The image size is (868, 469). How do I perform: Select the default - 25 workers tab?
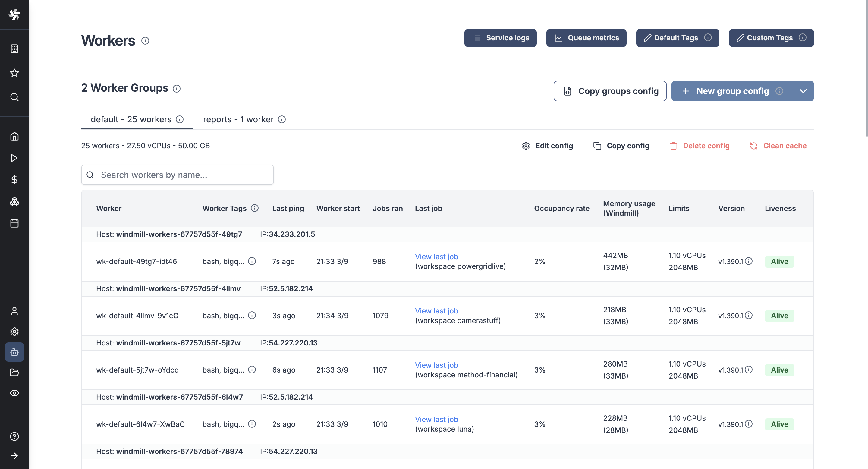pyautogui.click(x=131, y=119)
